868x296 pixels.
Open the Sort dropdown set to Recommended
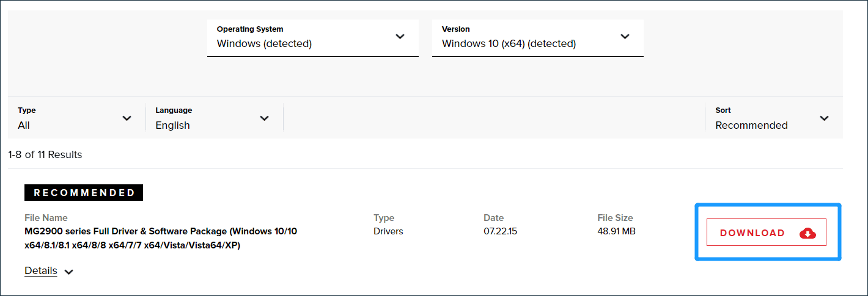[x=773, y=118]
